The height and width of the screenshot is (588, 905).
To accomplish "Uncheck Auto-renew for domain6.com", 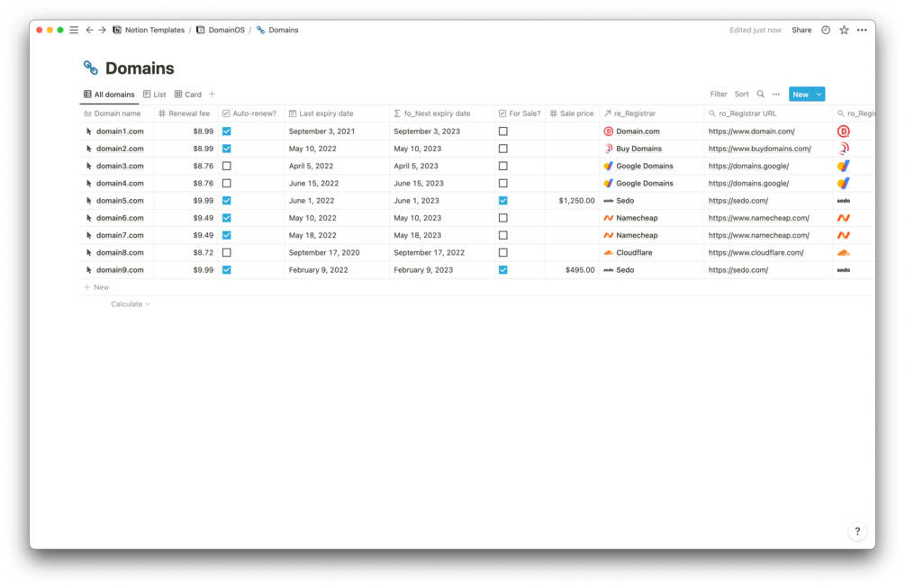I will (x=226, y=218).
